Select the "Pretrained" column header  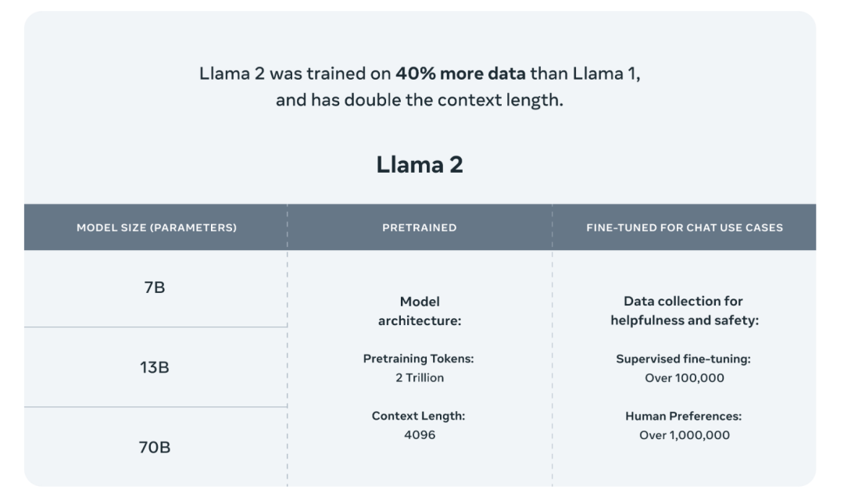click(x=420, y=227)
